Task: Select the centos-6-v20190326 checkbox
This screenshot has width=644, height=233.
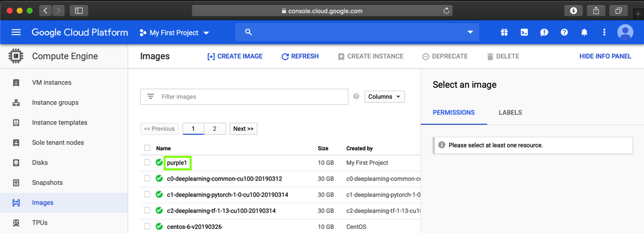Action: pos(147,226)
